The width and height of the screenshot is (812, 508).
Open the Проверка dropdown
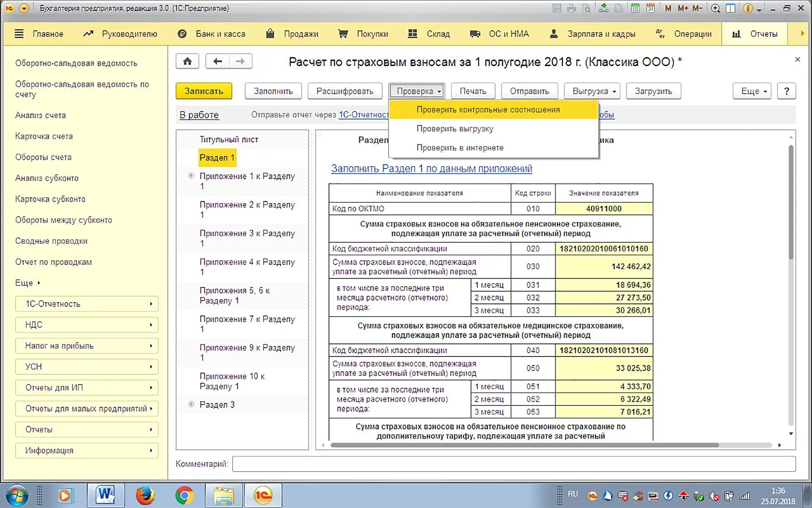pos(417,91)
